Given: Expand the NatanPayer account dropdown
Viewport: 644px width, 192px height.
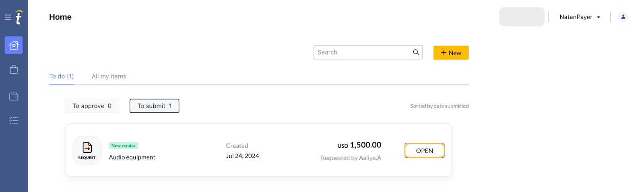Looking at the screenshot, I should pos(580,17).
